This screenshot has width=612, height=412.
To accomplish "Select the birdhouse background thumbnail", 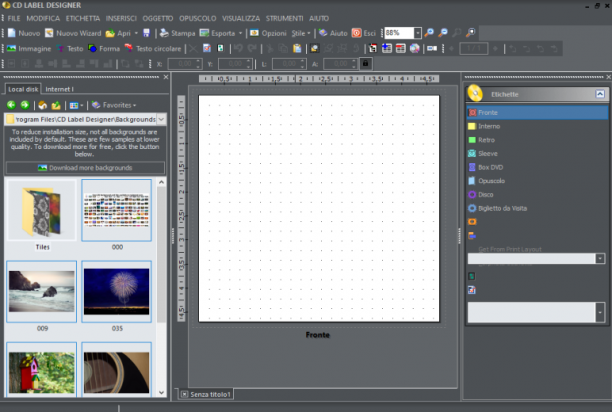I will click(x=41, y=370).
